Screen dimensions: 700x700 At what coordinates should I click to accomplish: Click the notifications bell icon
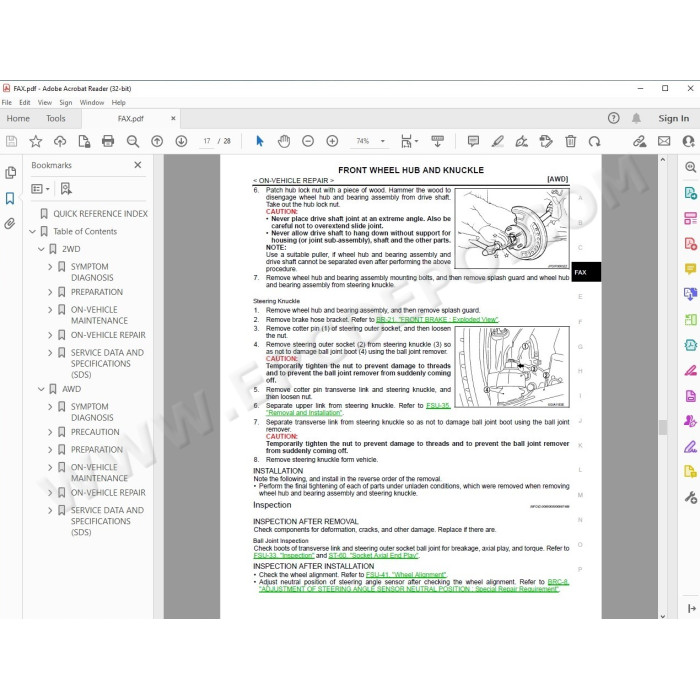coord(636,118)
